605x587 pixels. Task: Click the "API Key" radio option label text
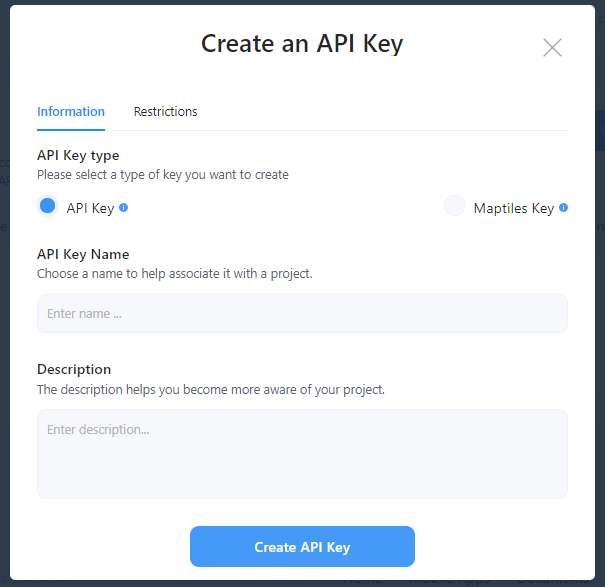90,209
